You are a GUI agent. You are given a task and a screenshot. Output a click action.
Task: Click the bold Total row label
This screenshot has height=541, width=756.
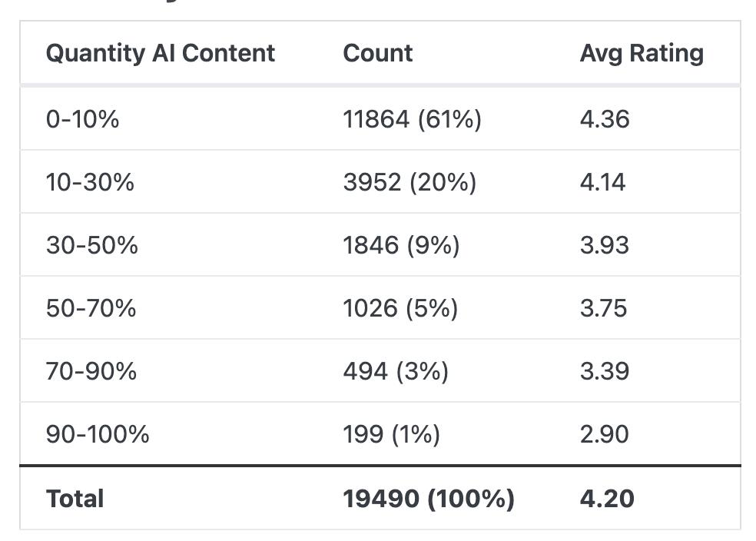tap(75, 499)
